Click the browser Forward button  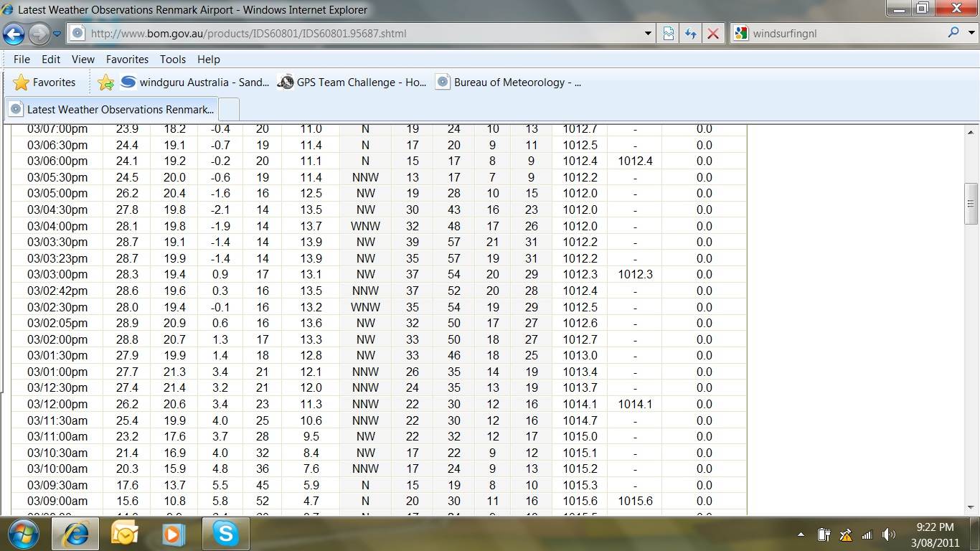39,33
